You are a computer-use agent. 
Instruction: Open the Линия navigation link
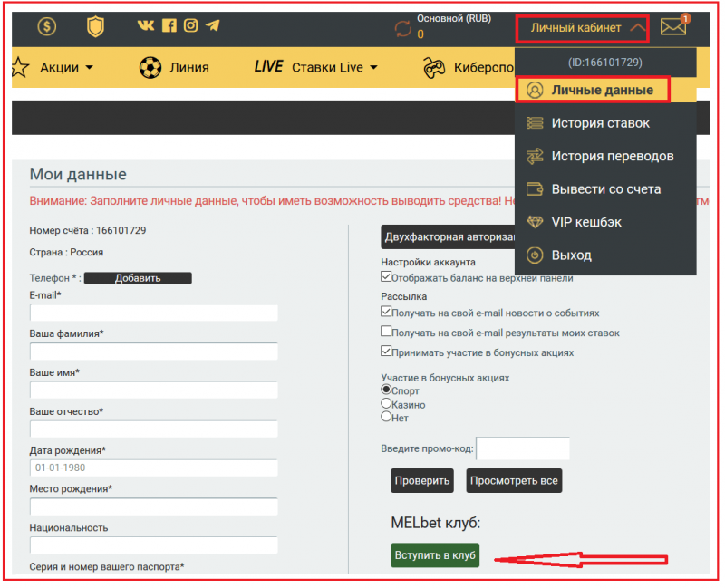pos(189,67)
